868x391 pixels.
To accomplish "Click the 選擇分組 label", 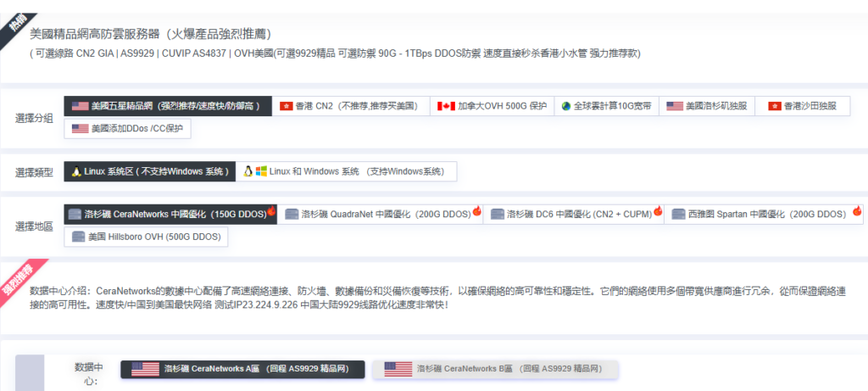I will point(34,118).
